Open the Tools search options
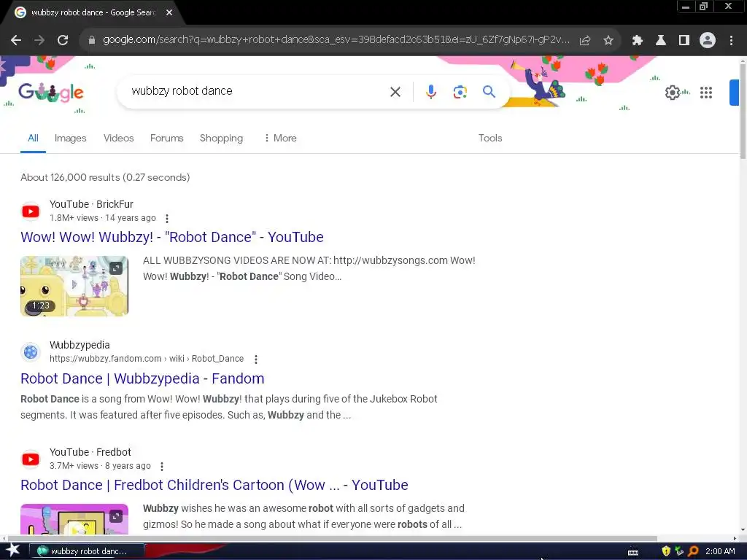The width and height of the screenshot is (747, 560). (x=490, y=138)
